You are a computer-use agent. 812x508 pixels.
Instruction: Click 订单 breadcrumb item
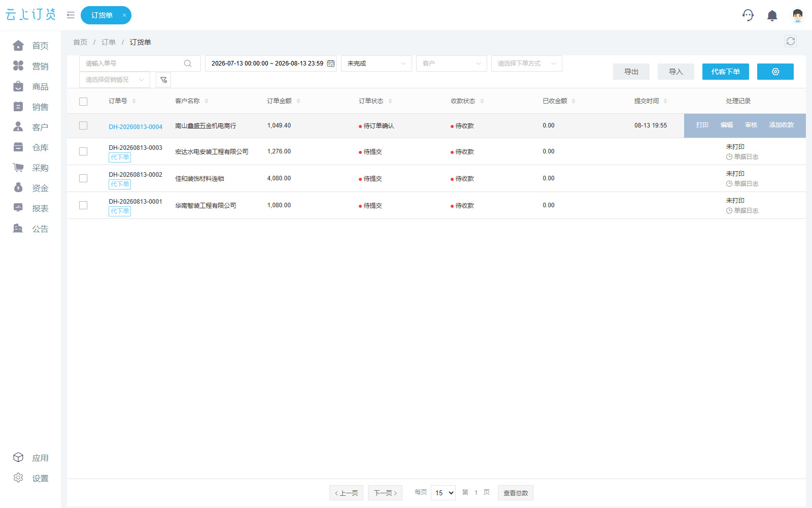click(x=108, y=42)
